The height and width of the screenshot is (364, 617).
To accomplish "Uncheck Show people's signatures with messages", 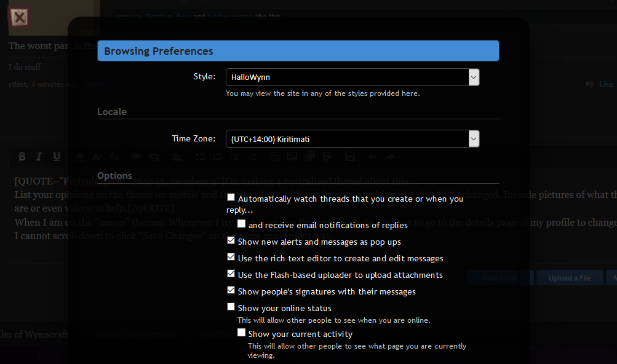I will tap(231, 290).
